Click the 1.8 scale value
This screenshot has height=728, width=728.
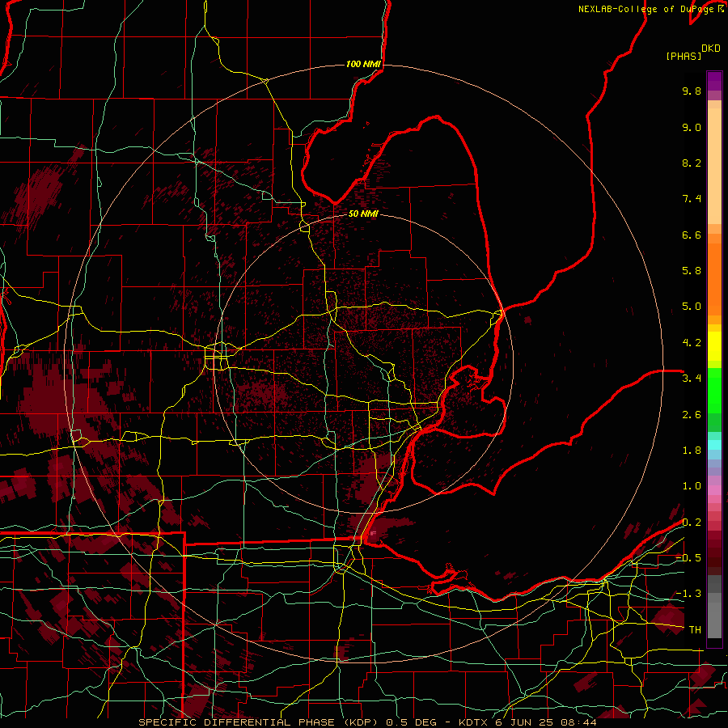tap(692, 451)
